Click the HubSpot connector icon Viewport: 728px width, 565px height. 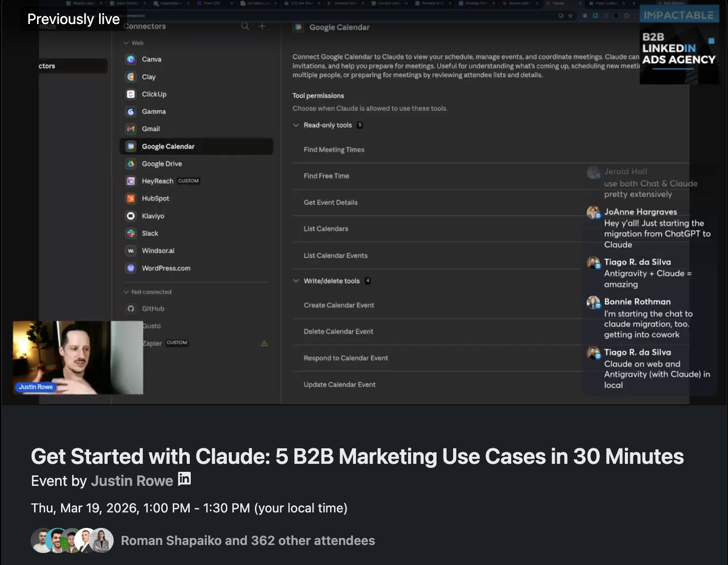pos(131,198)
